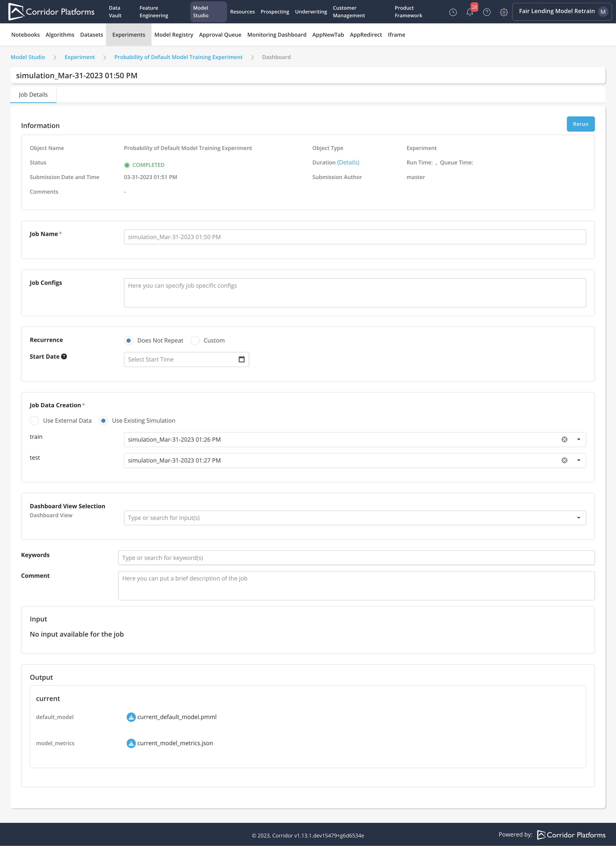Clear the train simulation selection
Viewport: 616px width, 846px height.
(x=564, y=440)
